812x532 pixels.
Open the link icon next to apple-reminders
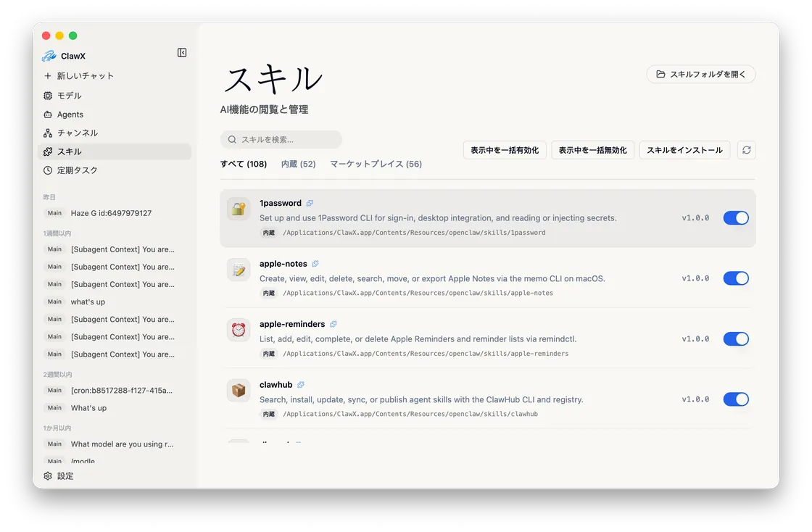point(333,325)
